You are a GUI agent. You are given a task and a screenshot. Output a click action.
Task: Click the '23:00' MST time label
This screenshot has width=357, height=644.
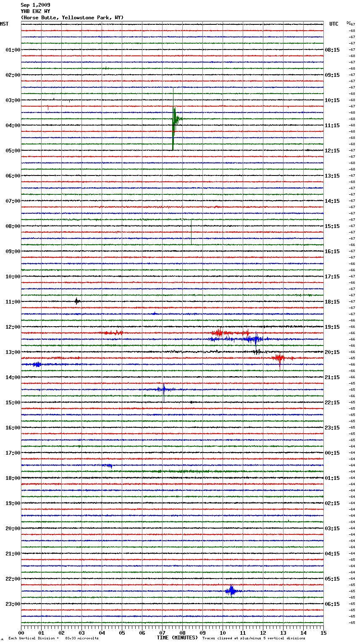(x=13, y=604)
